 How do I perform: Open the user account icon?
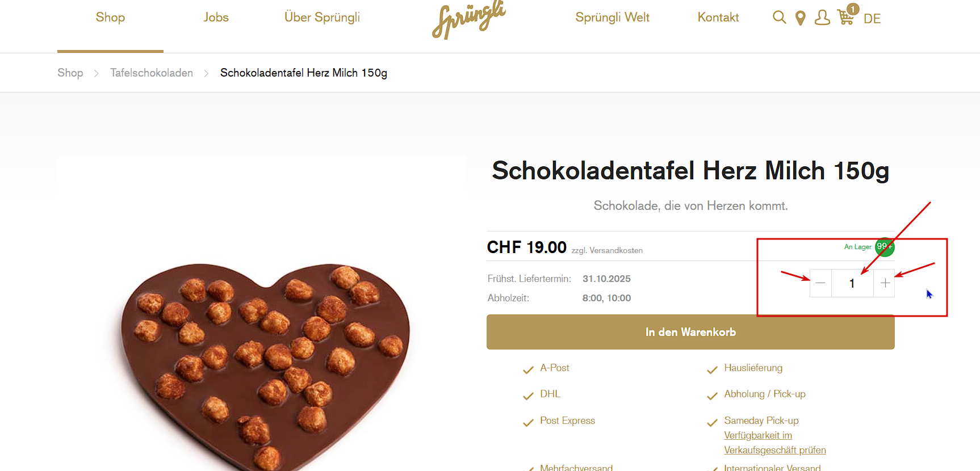point(822,18)
